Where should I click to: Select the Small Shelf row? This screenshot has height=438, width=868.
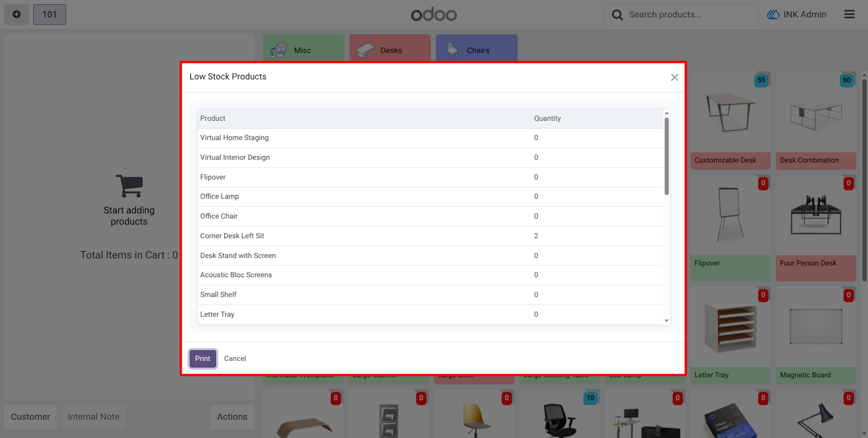click(430, 295)
